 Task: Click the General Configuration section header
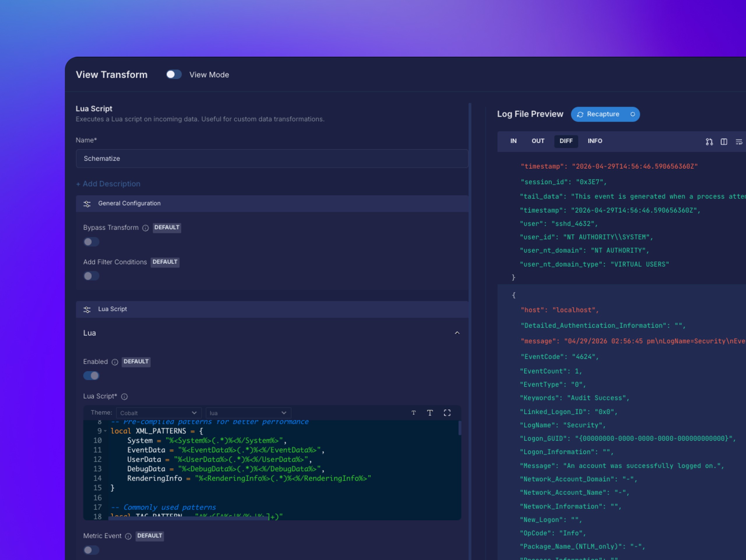(x=272, y=204)
